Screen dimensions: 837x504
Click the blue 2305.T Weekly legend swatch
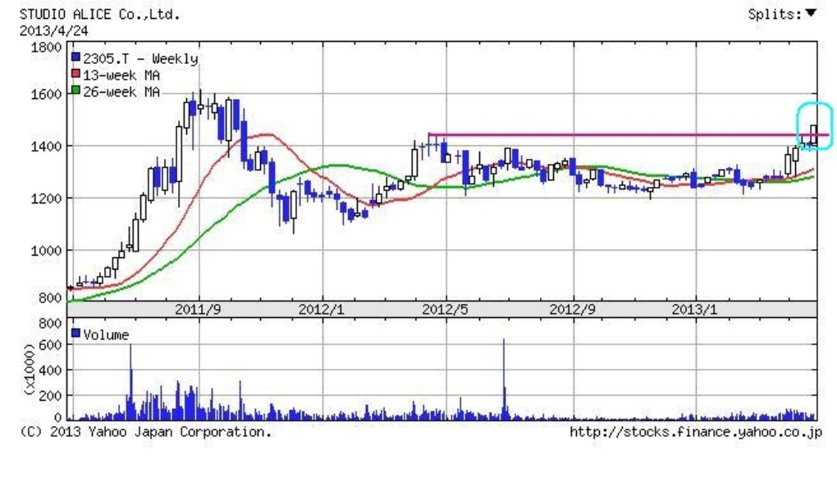tap(76, 59)
